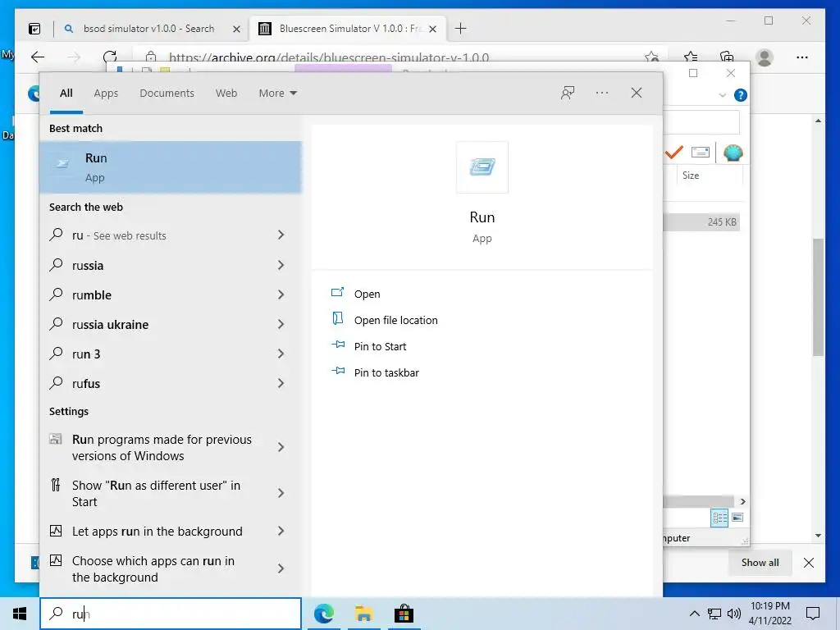Open network status tray icon
Viewport: 840px width, 630px height.
[x=714, y=614]
